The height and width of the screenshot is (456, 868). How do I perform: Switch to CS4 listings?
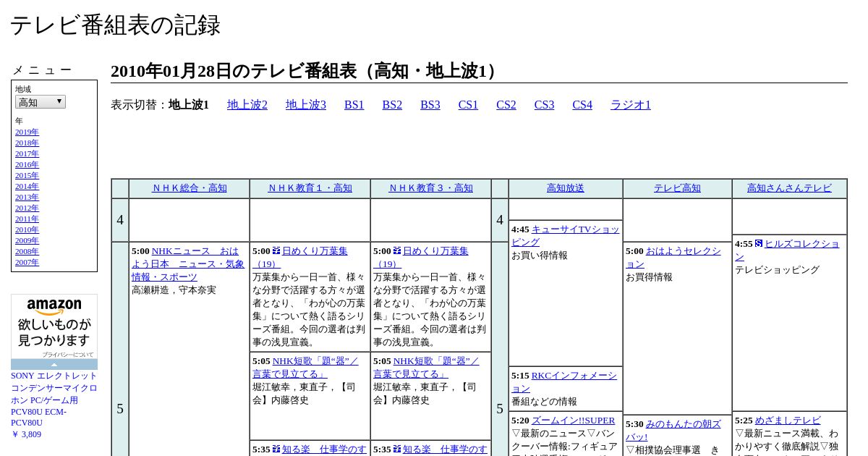[x=582, y=105]
